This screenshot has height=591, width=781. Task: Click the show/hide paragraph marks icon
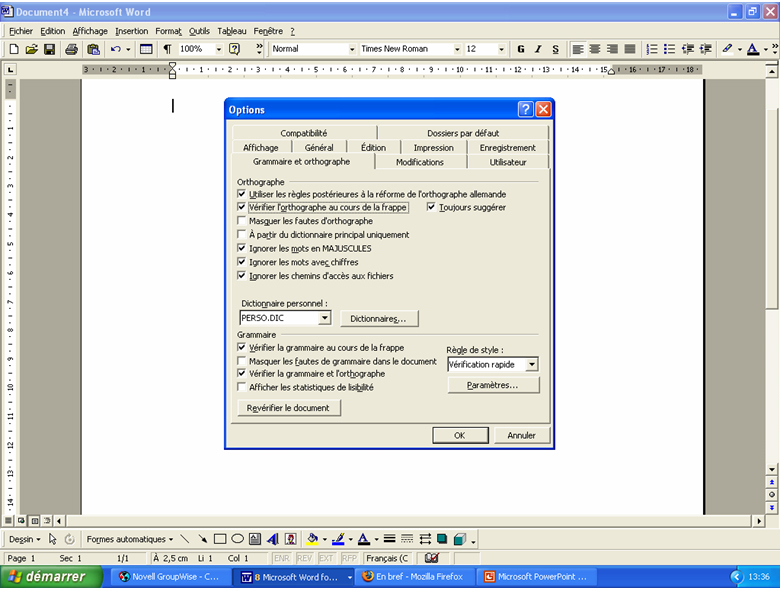coord(167,49)
